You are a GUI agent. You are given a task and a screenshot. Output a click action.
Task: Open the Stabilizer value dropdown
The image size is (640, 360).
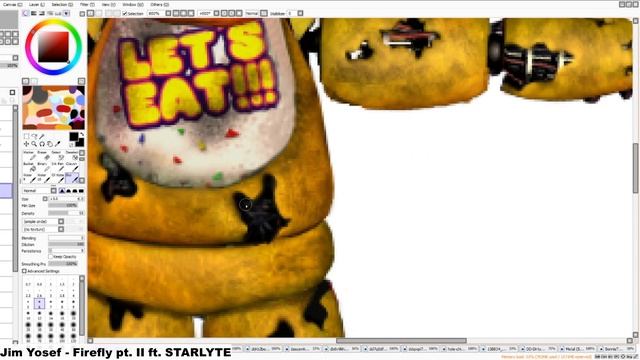[x=300, y=13]
